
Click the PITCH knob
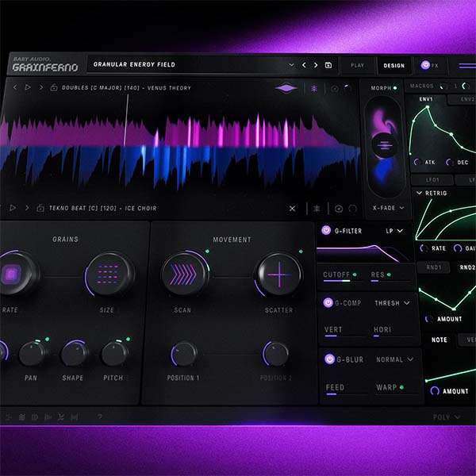click(x=113, y=354)
